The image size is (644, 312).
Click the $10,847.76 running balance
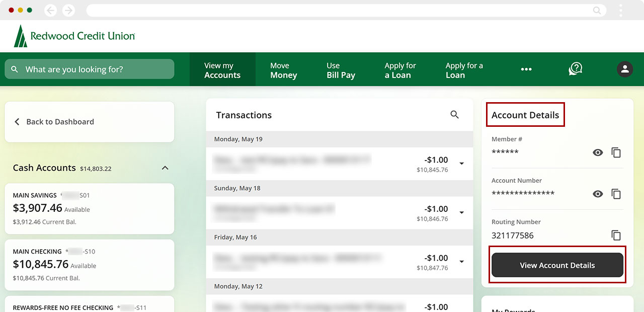pos(432,268)
